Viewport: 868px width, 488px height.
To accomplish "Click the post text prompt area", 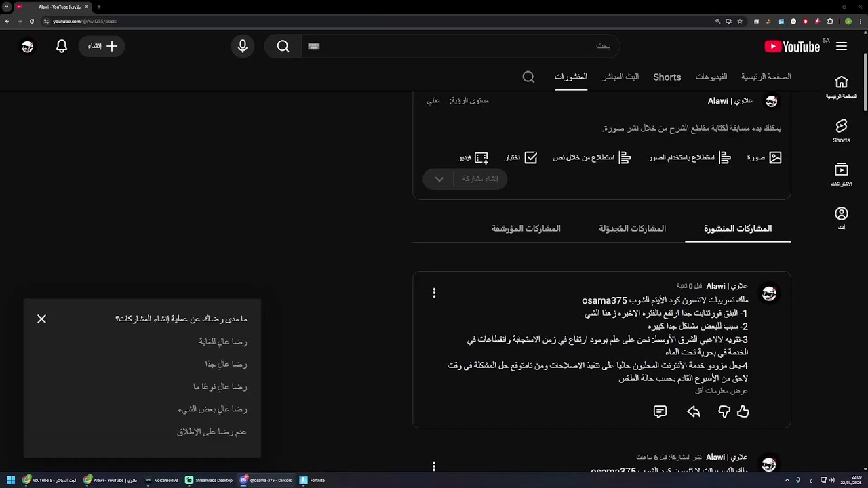I will 692,128.
